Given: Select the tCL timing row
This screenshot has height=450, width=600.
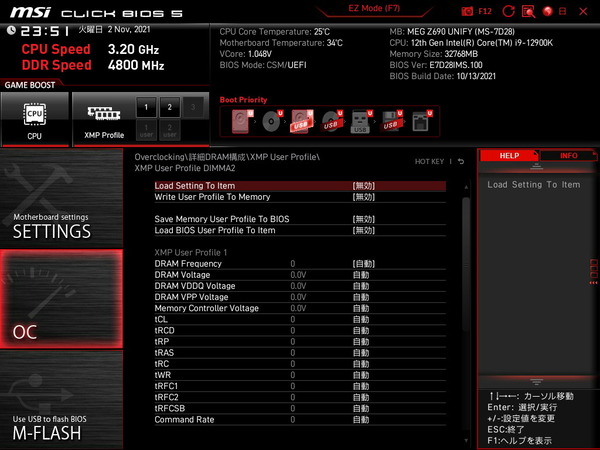Looking at the screenshot, I should [x=300, y=320].
